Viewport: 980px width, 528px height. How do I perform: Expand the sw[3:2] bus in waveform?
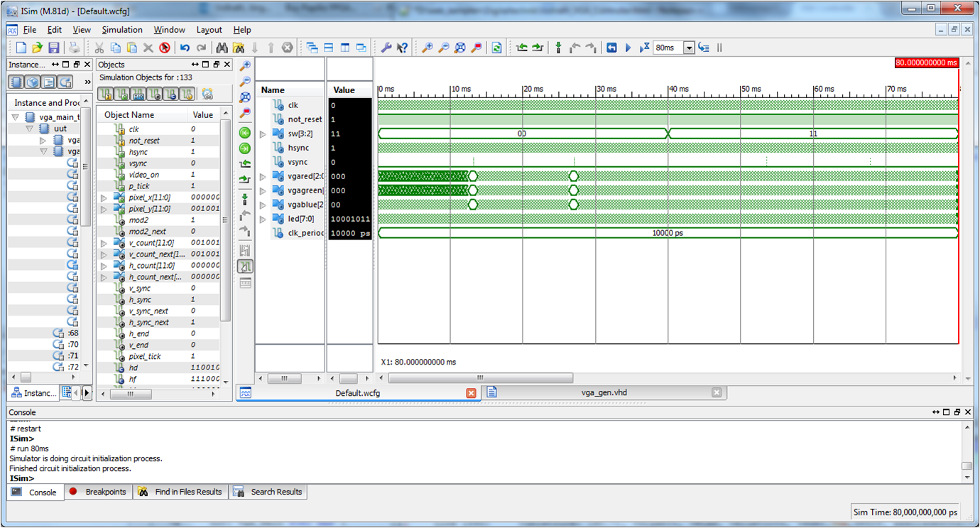[262, 134]
